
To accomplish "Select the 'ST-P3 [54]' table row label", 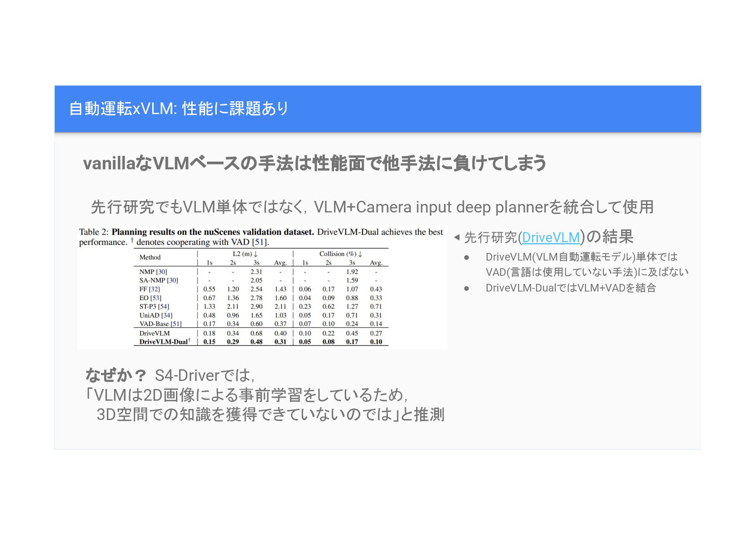I will pos(154,306).
